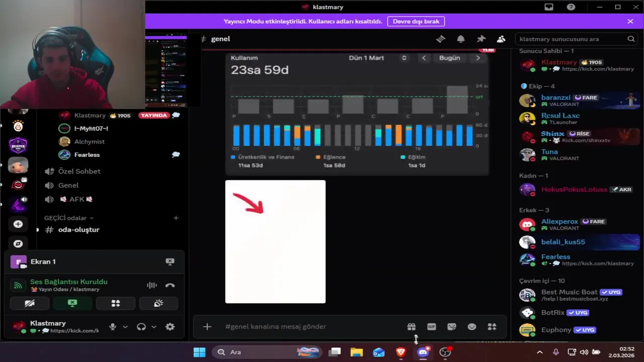
Task: Click the YAYINDA live badge
Action: [x=153, y=115]
